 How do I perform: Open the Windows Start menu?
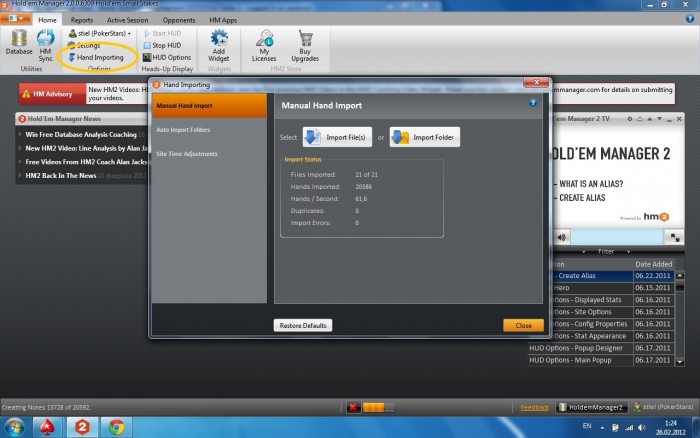click(x=14, y=428)
